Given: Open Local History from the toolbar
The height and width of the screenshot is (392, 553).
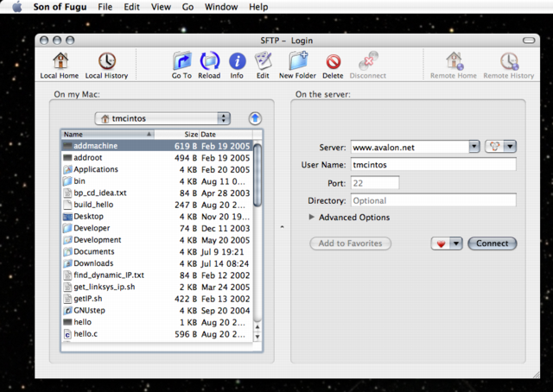Looking at the screenshot, I should (107, 60).
